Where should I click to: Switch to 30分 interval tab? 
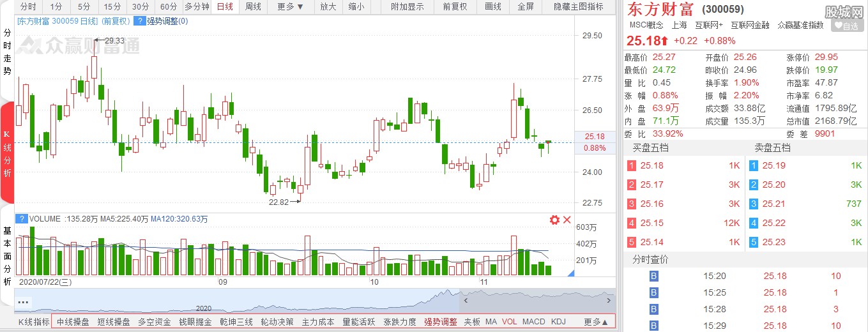[x=141, y=7]
